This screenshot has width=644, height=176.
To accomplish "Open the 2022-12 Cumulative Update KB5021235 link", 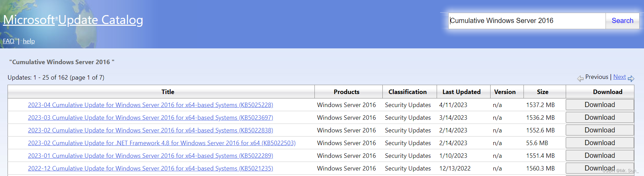I will click(150, 168).
